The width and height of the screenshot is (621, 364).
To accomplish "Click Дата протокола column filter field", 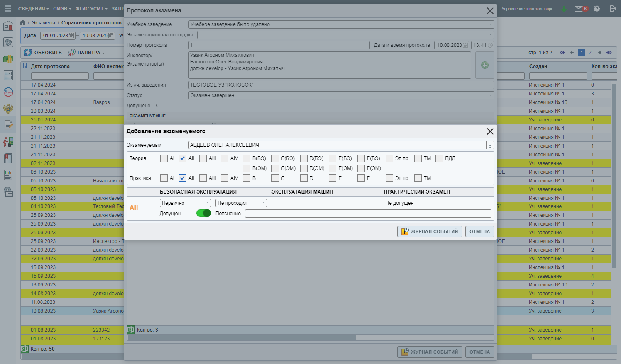I will pyautogui.click(x=60, y=76).
